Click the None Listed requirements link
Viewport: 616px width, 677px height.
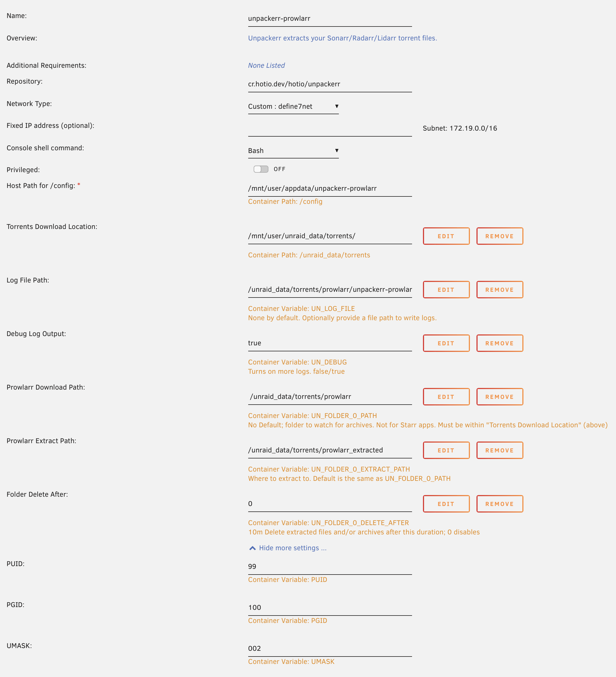(266, 65)
